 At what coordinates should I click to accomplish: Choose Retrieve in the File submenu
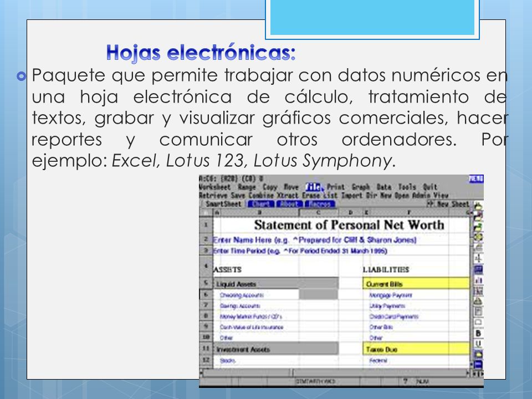click(214, 196)
